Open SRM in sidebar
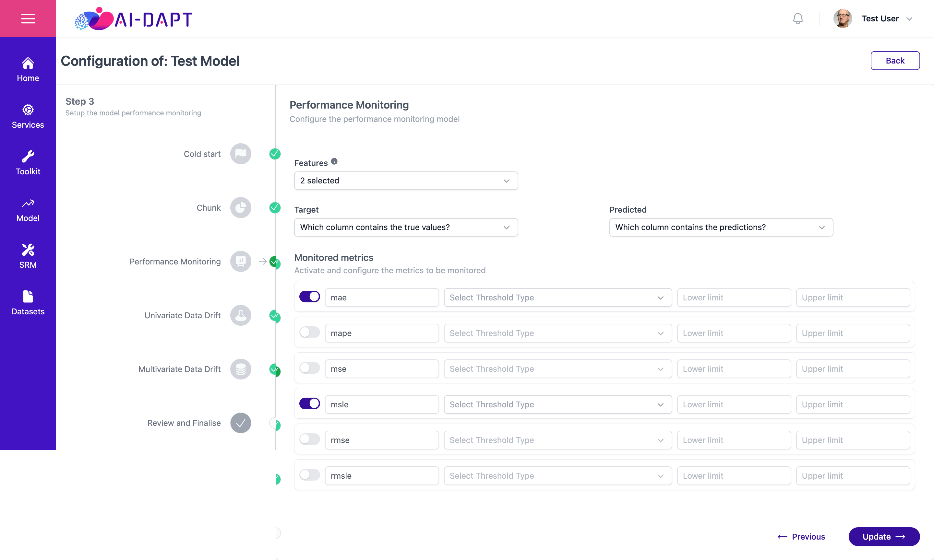Viewport: 934px width, 560px height. pos(28,257)
